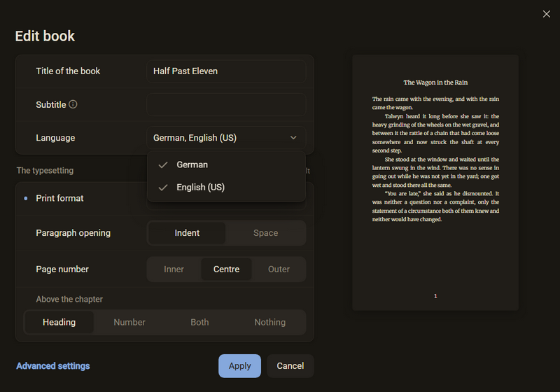Image resolution: width=560 pixels, height=392 pixels.
Task: Collapse the Language dropdown
Action: pyautogui.click(x=226, y=138)
